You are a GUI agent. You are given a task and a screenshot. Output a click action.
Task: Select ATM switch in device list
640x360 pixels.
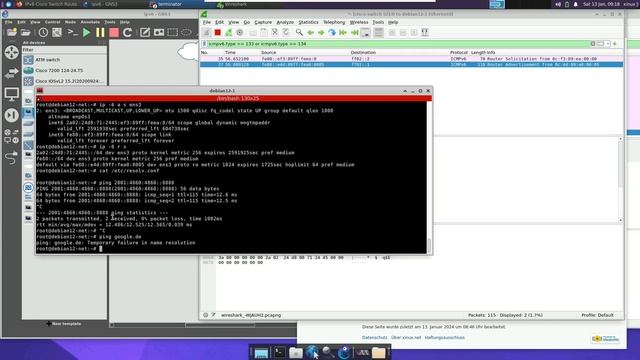coord(64,60)
